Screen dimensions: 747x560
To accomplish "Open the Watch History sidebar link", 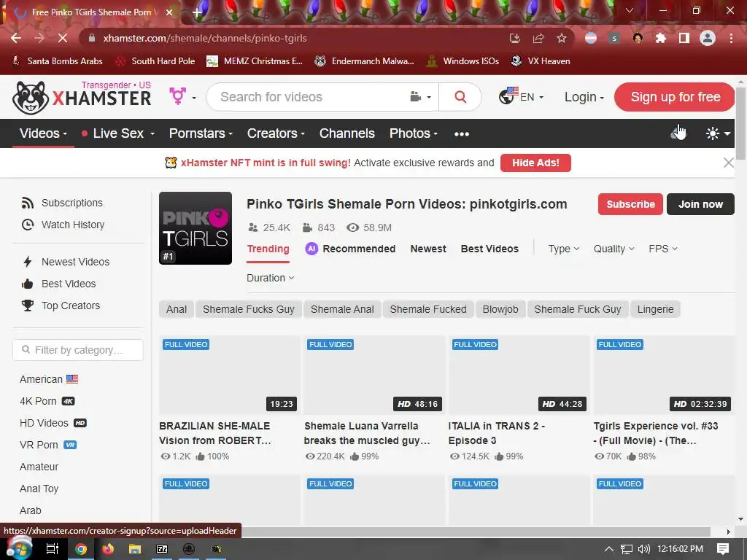I will (x=63, y=225).
